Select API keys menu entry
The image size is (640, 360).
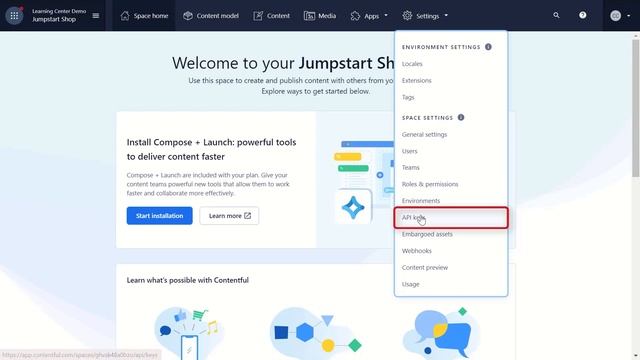point(451,218)
